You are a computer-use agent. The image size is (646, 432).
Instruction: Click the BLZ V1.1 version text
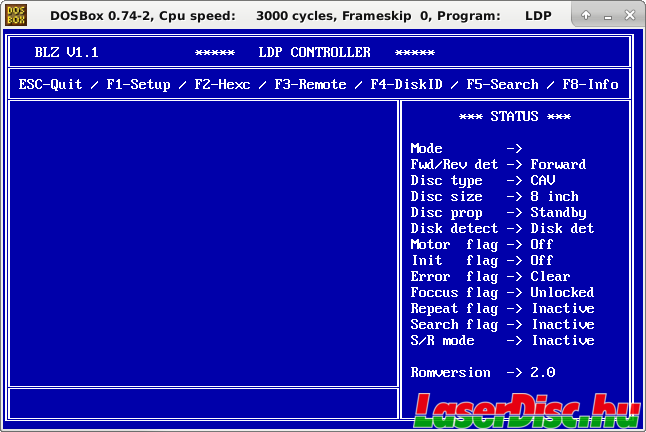coord(66,52)
